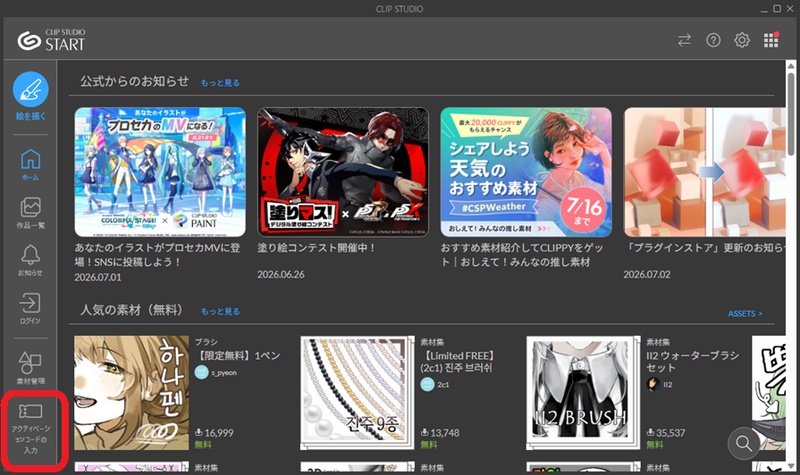Click もっと見る beside 人気の素材（無料）
800x475 pixels.
pos(220,311)
